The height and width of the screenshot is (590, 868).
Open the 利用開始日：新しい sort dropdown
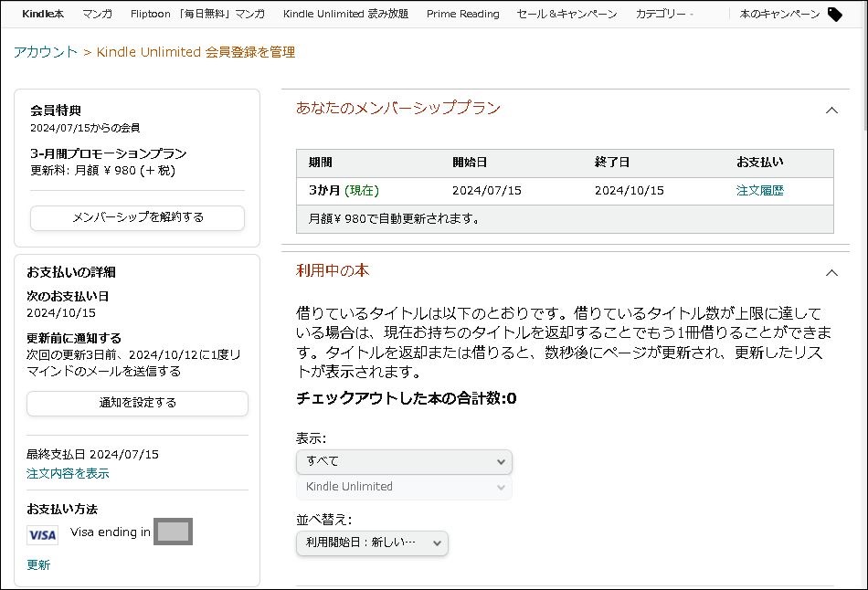(x=372, y=543)
